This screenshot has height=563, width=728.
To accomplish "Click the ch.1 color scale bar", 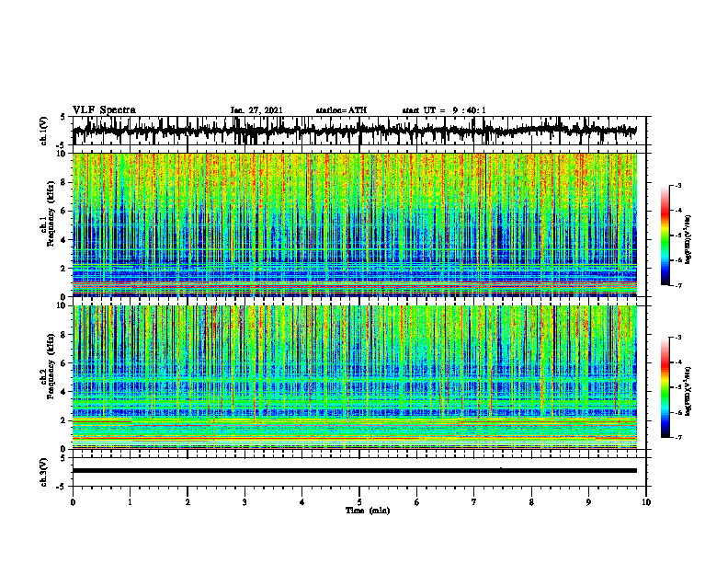I will [x=665, y=236].
